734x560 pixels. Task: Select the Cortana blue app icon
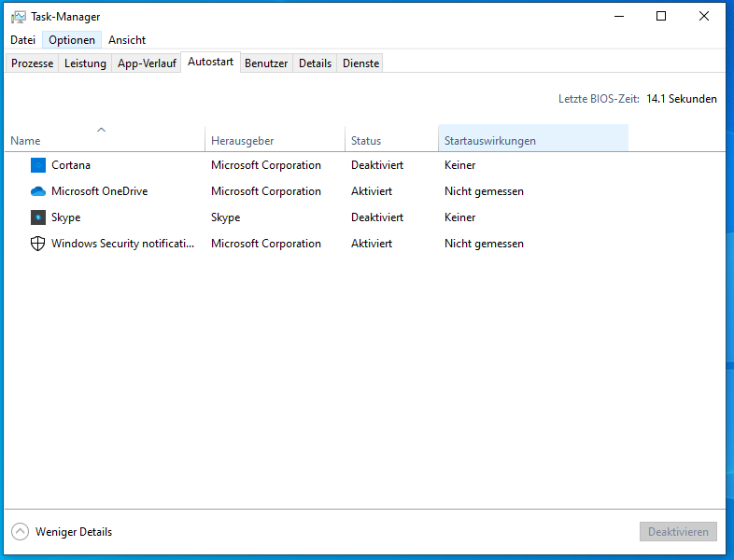pyautogui.click(x=38, y=165)
